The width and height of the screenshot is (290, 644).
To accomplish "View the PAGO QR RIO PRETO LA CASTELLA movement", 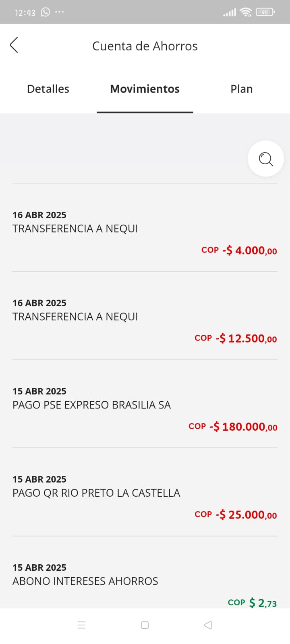I will coord(145,497).
